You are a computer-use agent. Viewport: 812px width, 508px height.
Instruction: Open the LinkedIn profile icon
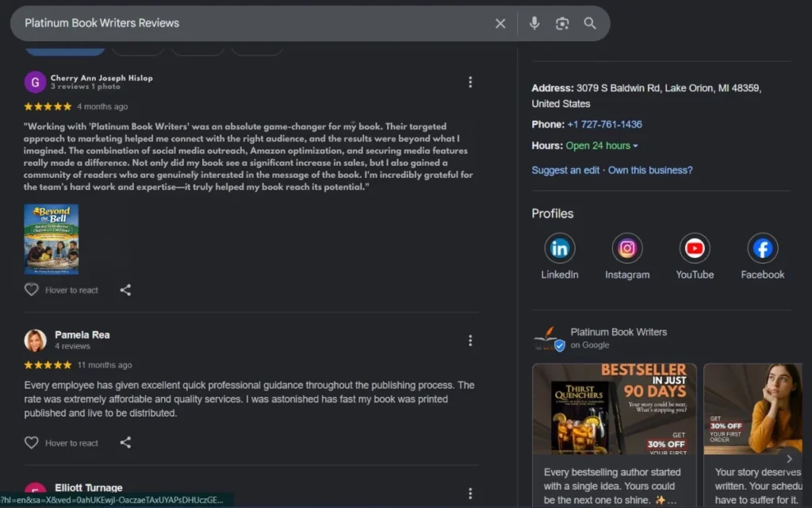tap(560, 248)
